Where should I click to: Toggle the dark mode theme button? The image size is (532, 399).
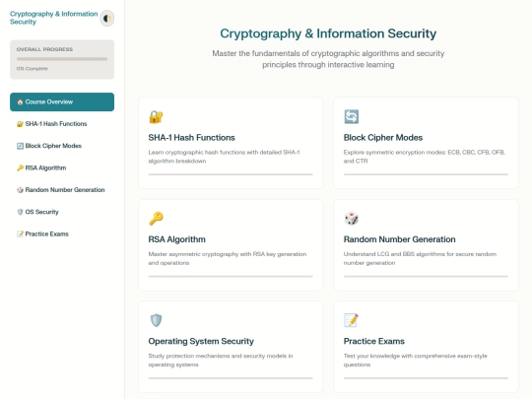click(x=106, y=19)
